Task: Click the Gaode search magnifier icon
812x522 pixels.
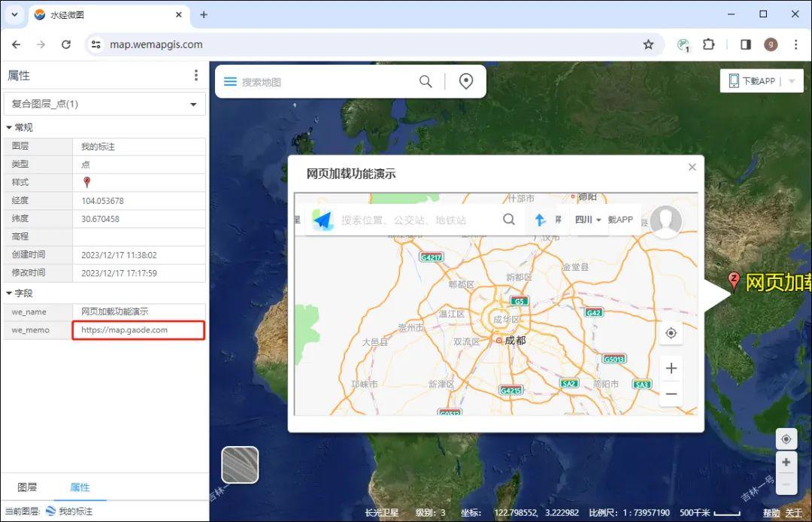Action: point(509,220)
